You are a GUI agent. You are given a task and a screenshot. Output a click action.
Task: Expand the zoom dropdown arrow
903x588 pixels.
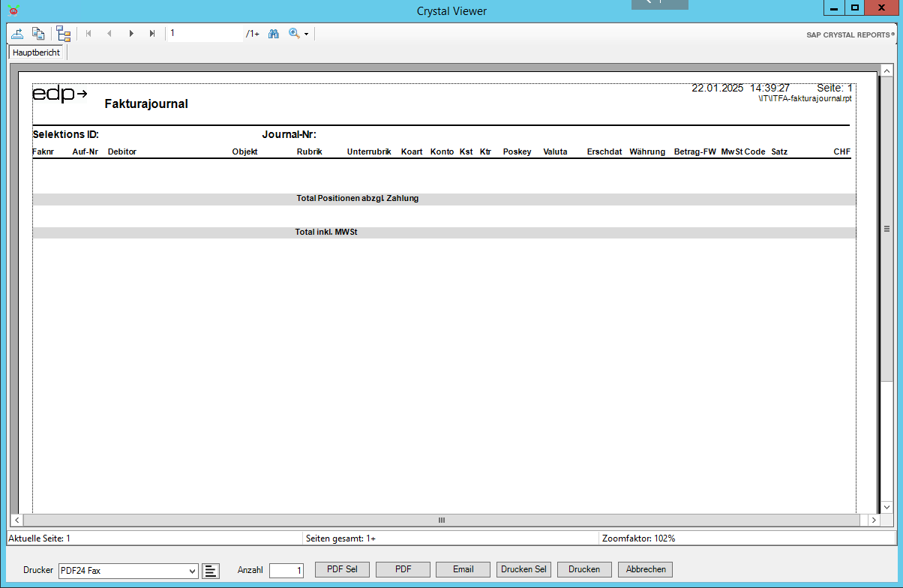[306, 34]
